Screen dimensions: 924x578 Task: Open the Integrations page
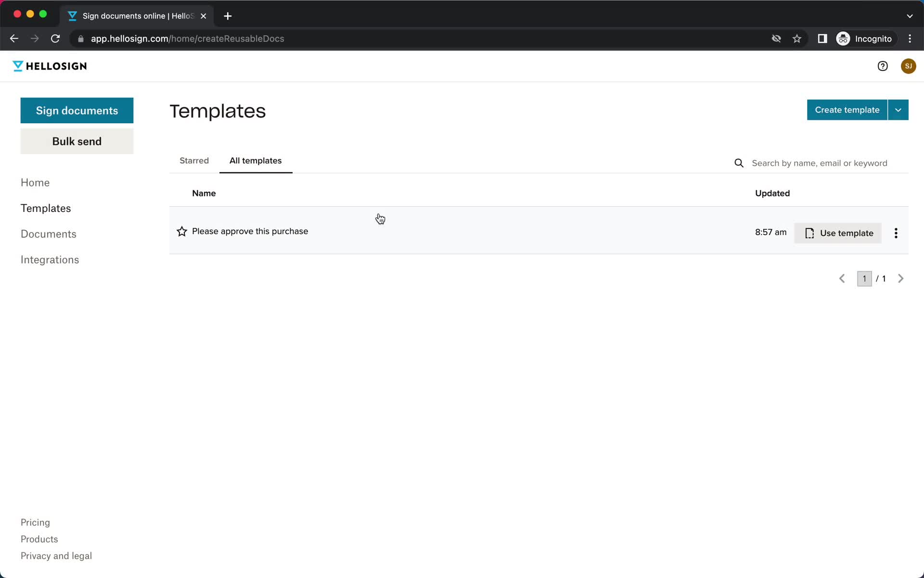point(50,260)
